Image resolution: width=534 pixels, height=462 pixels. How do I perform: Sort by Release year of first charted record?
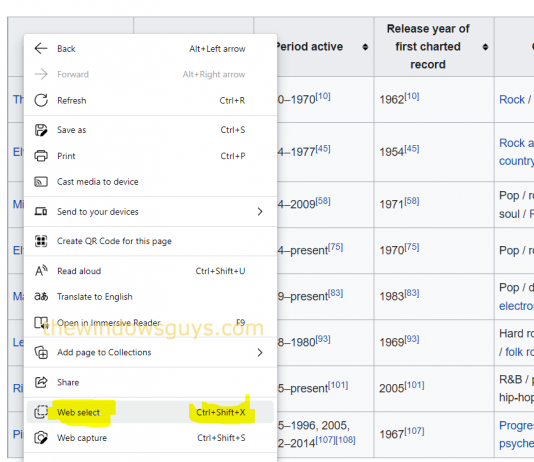[x=485, y=47]
